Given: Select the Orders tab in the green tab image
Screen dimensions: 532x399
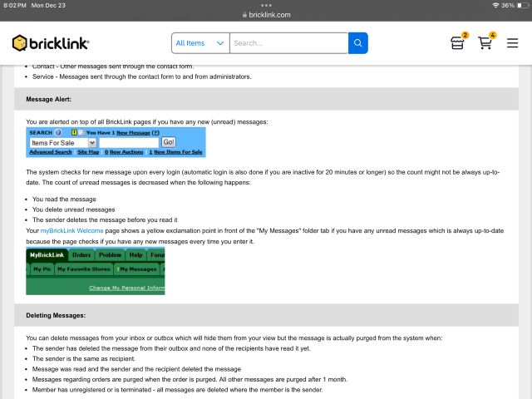Looking at the screenshot, I should point(81,254).
